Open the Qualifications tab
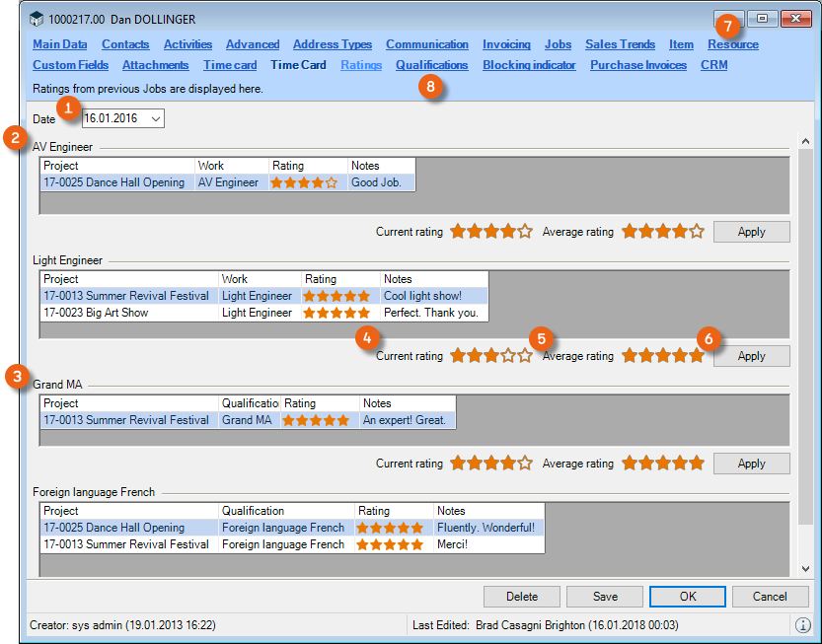Image resolution: width=822 pixels, height=644 pixels. coord(431,65)
